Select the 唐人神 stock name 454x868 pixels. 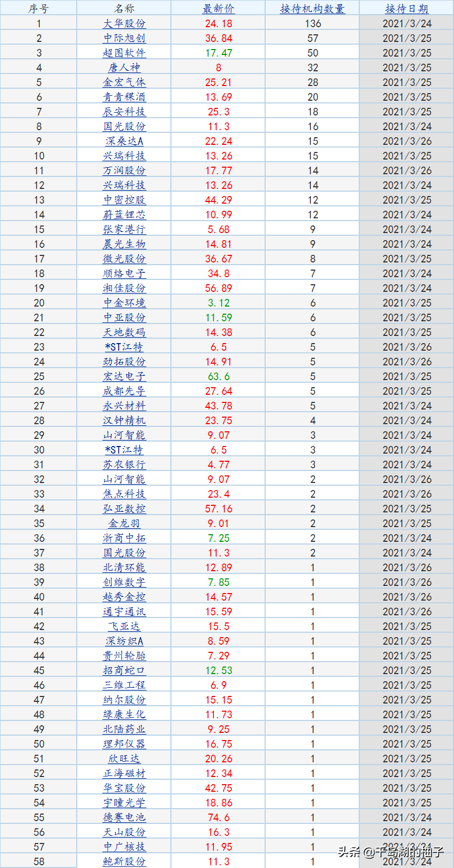pyautogui.click(x=124, y=68)
